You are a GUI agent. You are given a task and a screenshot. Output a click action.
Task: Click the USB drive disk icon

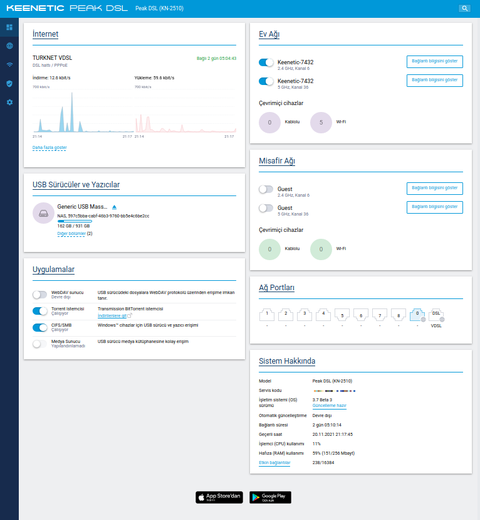pyautogui.click(x=43, y=213)
